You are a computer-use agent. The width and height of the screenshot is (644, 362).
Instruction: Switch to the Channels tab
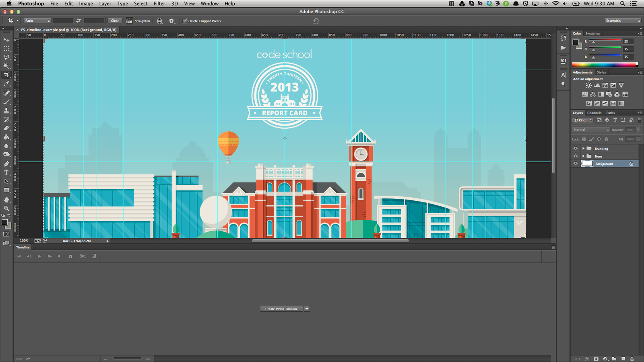(x=594, y=113)
